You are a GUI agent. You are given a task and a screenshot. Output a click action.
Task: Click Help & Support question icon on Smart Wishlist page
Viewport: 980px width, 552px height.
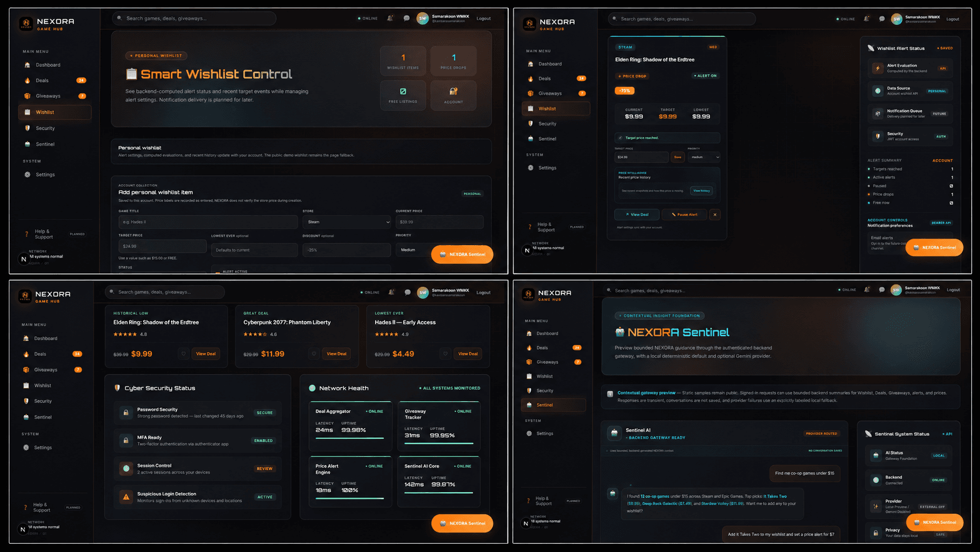(x=26, y=234)
